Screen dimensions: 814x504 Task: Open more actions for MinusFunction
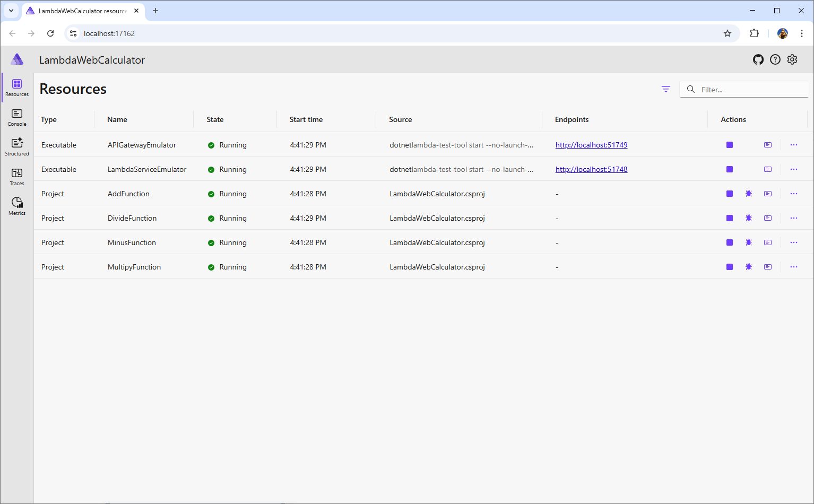point(794,242)
